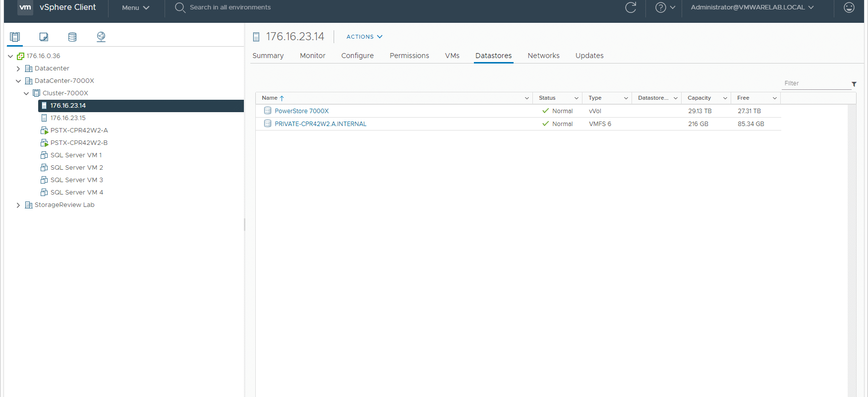Refresh the vSphere Client view
868x397 pixels.
click(631, 7)
